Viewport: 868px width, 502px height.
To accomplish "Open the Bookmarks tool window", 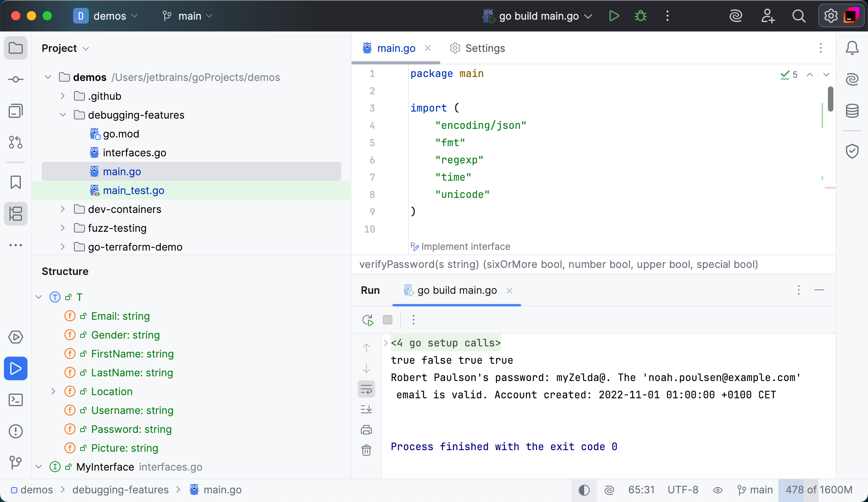I will click(16, 182).
